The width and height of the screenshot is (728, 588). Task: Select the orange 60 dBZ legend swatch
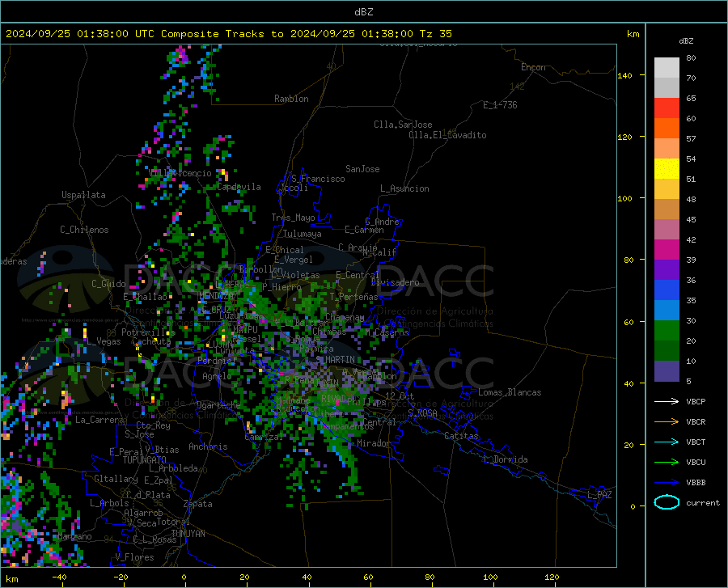pos(667,128)
